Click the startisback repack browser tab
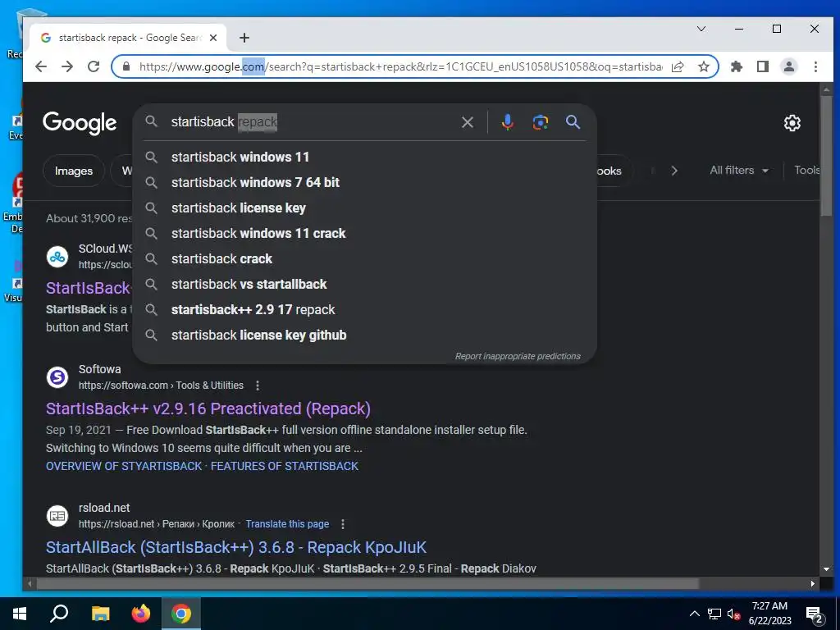Screen dimensions: 840x630 point(127,38)
